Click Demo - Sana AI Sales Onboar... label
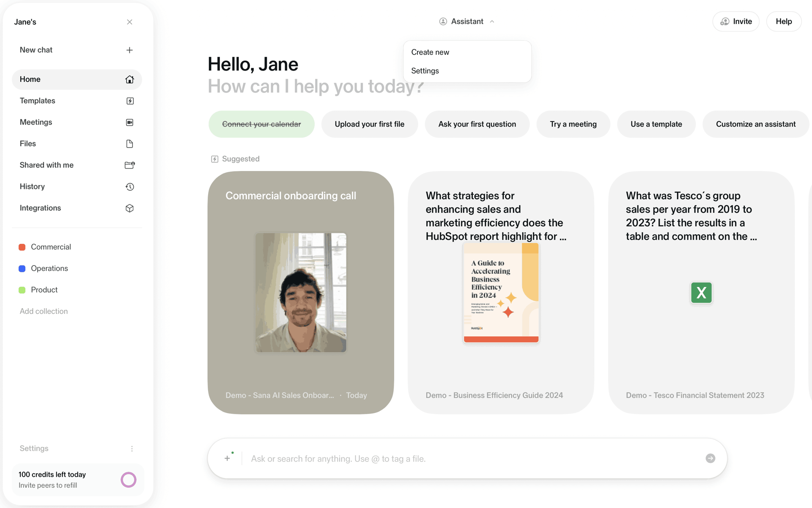Image resolution: width=812 pixels, height=508 pixels. tap(280, 395)
